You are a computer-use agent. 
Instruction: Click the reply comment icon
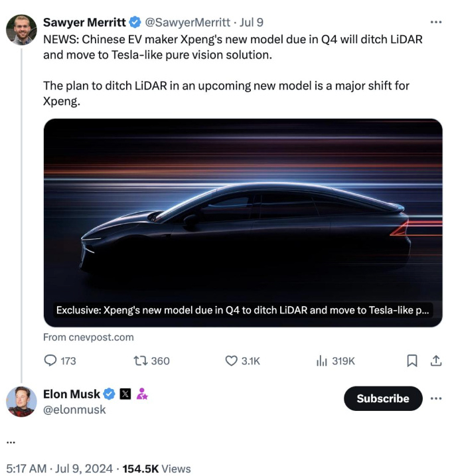point(51,360)
